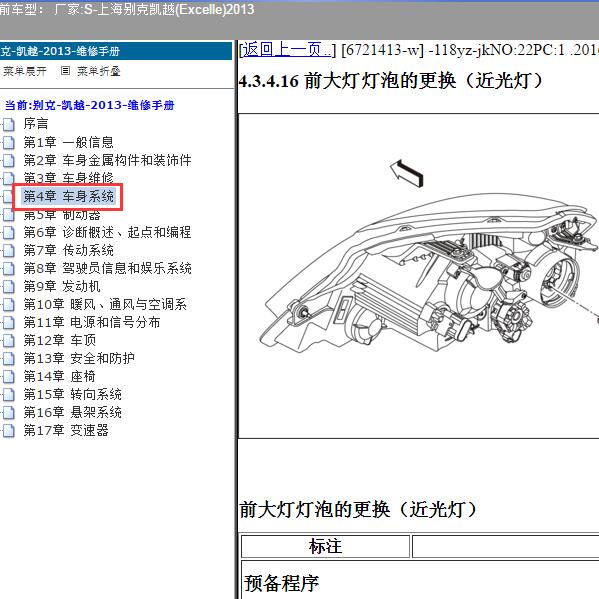Screen dimensions: 599x599
Task: Click the document code [6721413-w]
Action: [382, 50]
